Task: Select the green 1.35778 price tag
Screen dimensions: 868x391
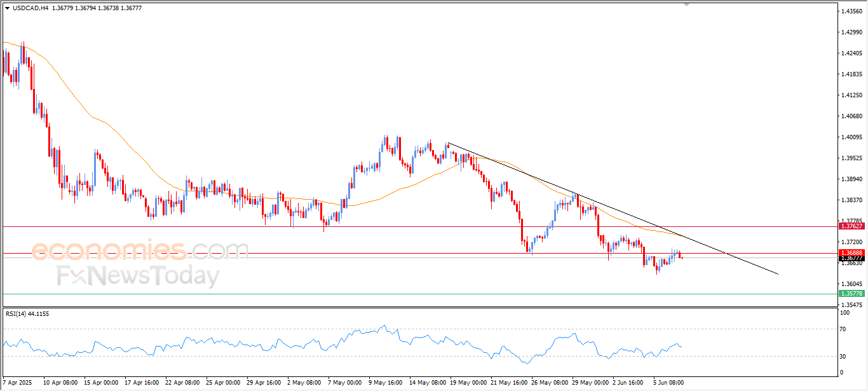Action: [851, 294]
